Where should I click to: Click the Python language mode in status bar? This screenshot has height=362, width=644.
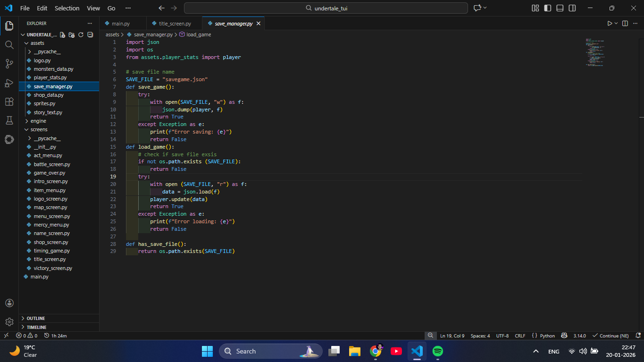[x=547, y=336]
